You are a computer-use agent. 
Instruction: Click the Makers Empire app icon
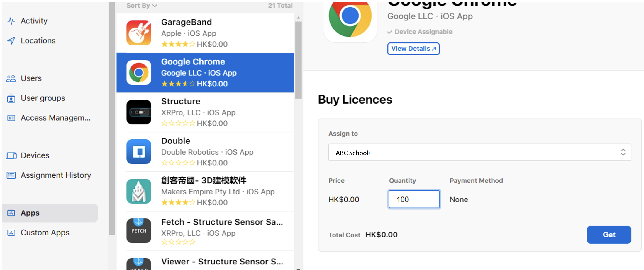coord(139,191)
